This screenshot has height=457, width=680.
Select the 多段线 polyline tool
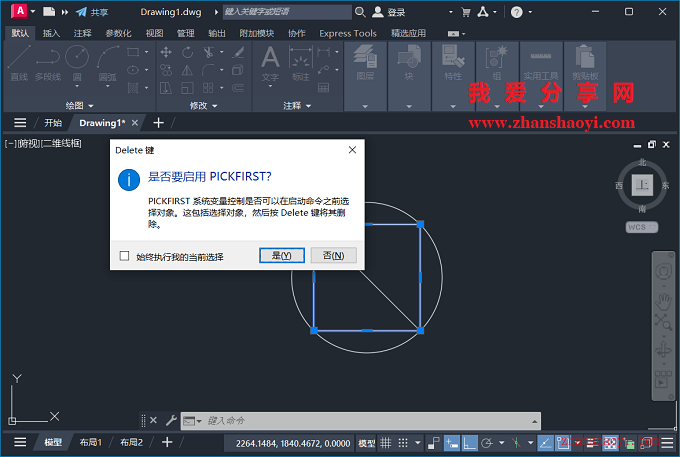point(48,63)
